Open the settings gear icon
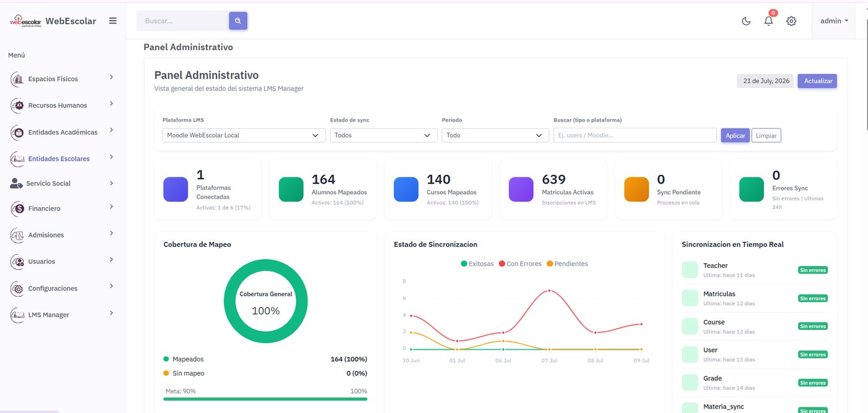This screenshot has width=868, height=413. click(x=791, y=21)
